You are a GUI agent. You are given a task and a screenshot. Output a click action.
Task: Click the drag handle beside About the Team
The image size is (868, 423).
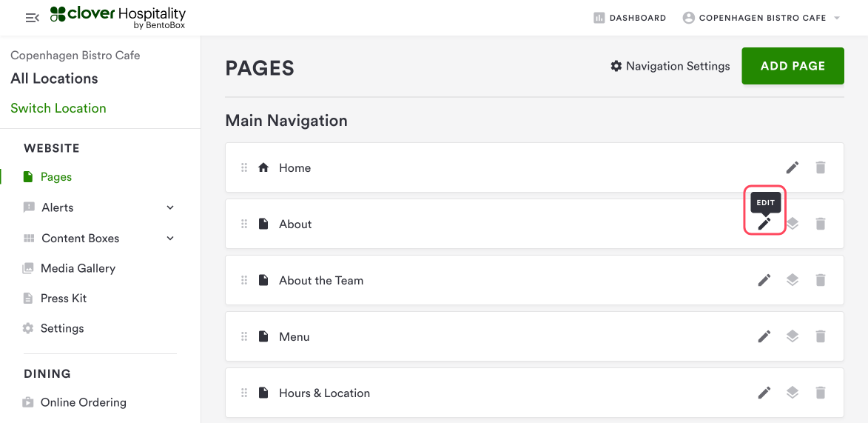tap(244, 280)
